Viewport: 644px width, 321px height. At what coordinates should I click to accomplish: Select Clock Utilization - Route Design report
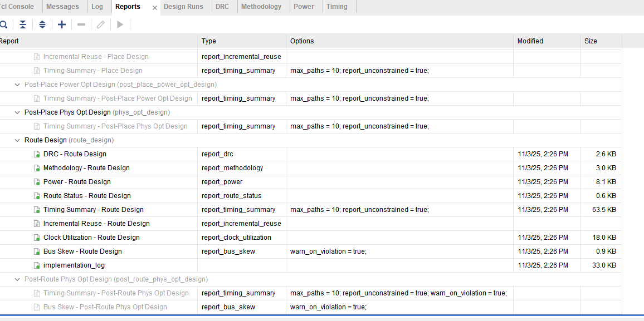click(x=91, y=238)
